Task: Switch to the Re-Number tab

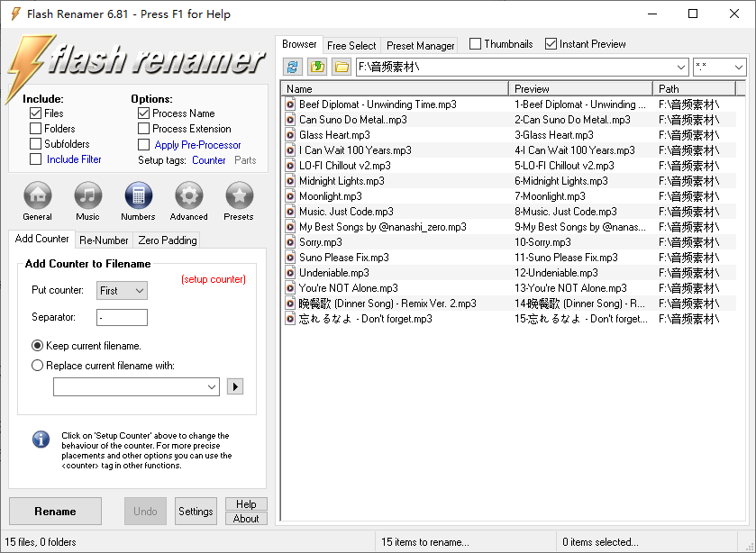Action: pyautogui.click(x=104, y=240)
